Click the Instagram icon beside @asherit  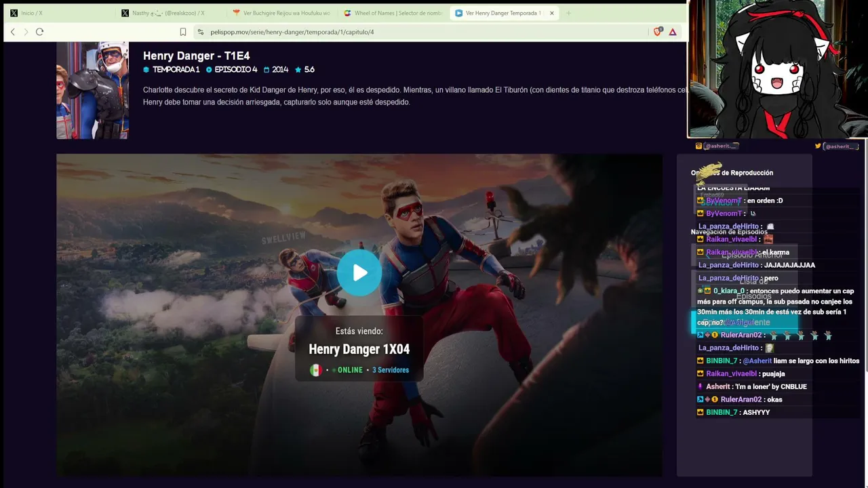tap(699, 146)
